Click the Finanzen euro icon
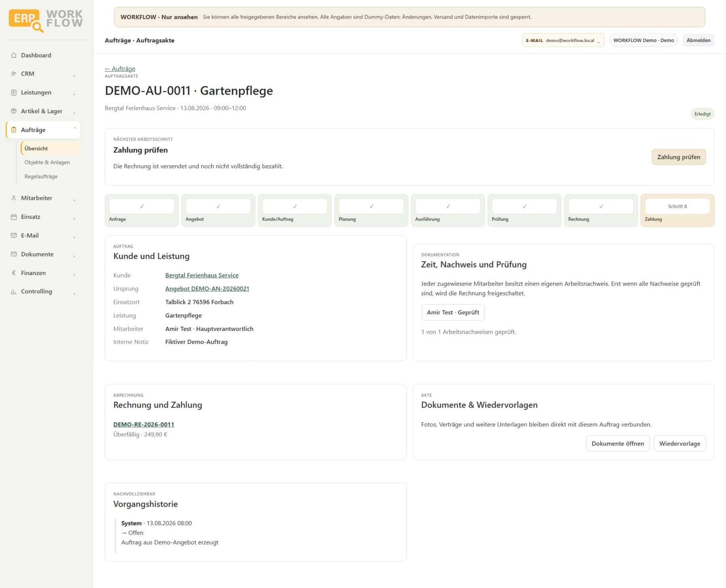The height and width of the screenshot is (588, 726). point(14,273)
